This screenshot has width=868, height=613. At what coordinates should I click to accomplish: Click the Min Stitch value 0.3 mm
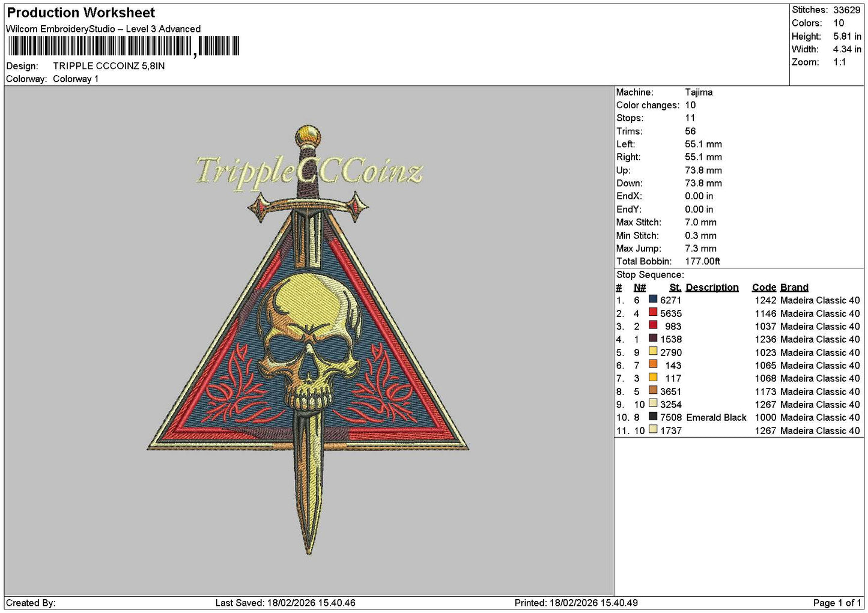click(x=700, y=235)
